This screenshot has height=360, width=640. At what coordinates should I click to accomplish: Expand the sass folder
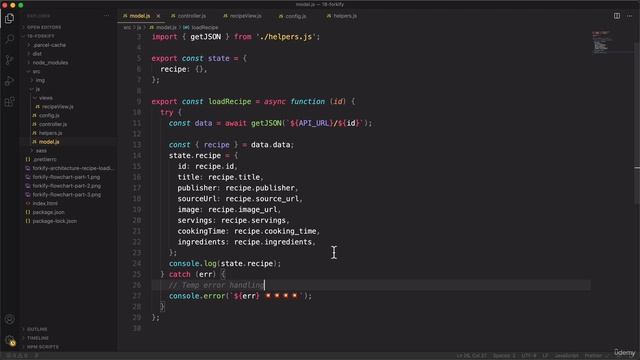(41, 151)
